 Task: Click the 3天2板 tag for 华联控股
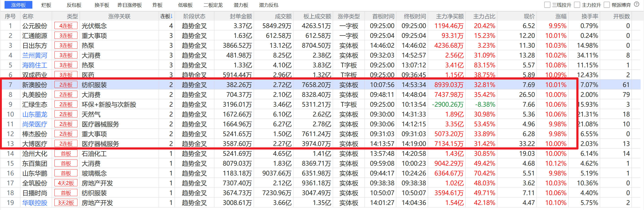[x=66, y=203]
